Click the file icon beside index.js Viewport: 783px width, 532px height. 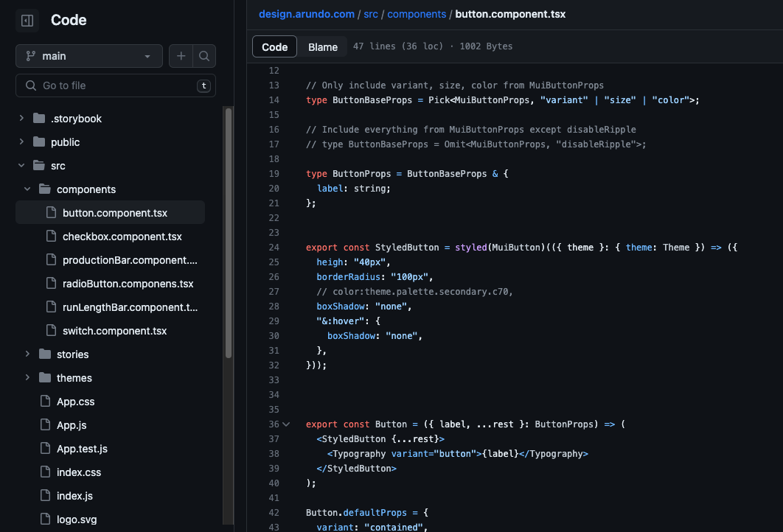pos(45,496)
